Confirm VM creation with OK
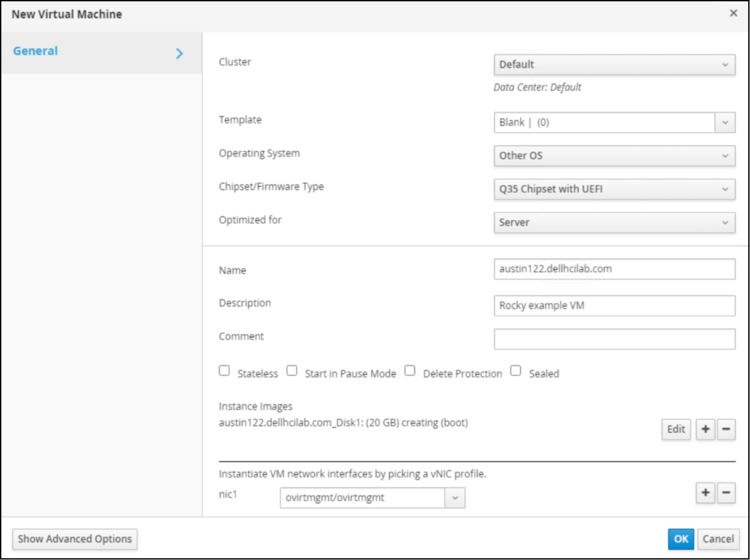Screen dimensions: 750x560 (681, 539)
